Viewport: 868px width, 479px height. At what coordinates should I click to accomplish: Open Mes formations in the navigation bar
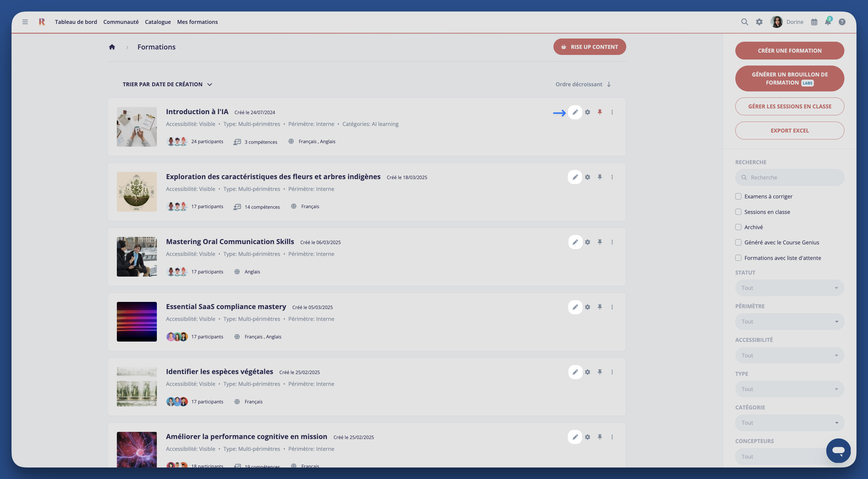point(197,22)
